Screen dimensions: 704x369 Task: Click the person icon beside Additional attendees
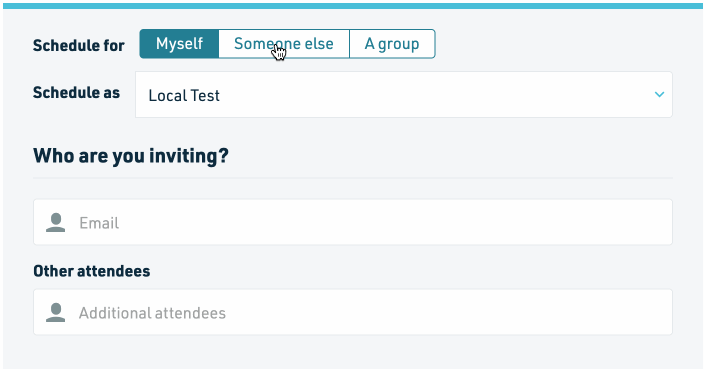pyautogui.click(x=56, y=312)
